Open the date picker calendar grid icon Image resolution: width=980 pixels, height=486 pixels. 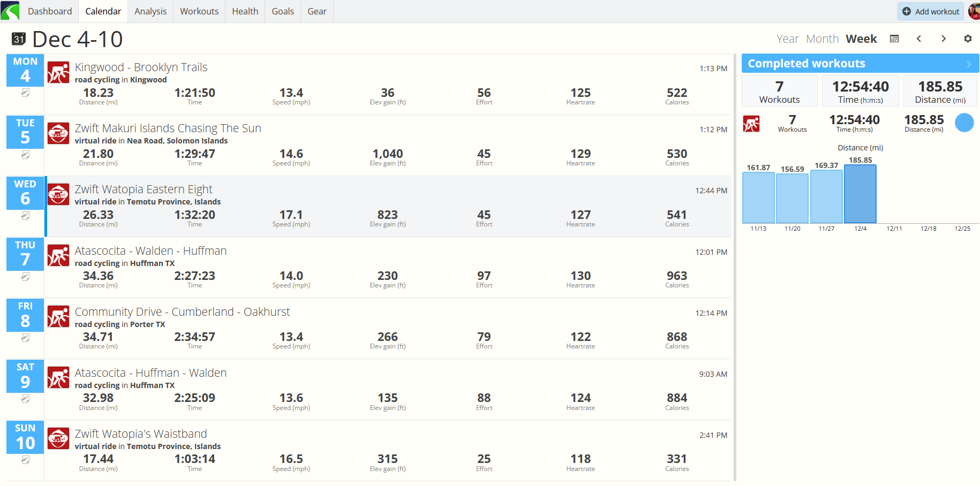[894, 39]
